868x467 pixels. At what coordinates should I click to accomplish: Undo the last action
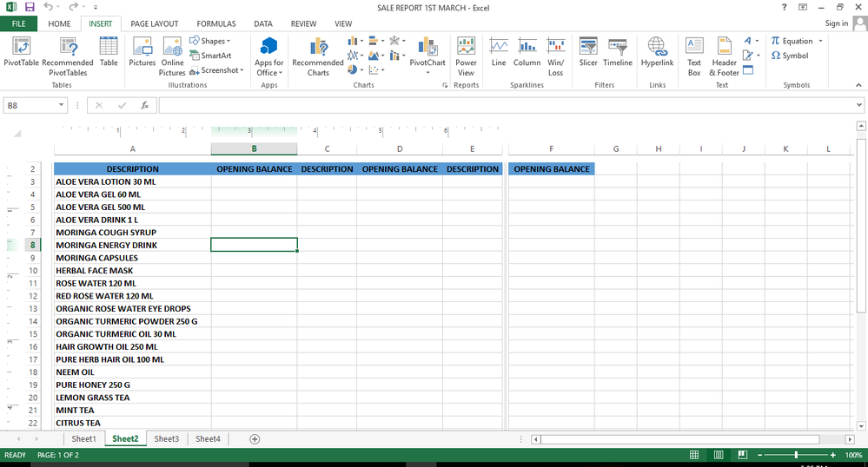coord(49,7)
